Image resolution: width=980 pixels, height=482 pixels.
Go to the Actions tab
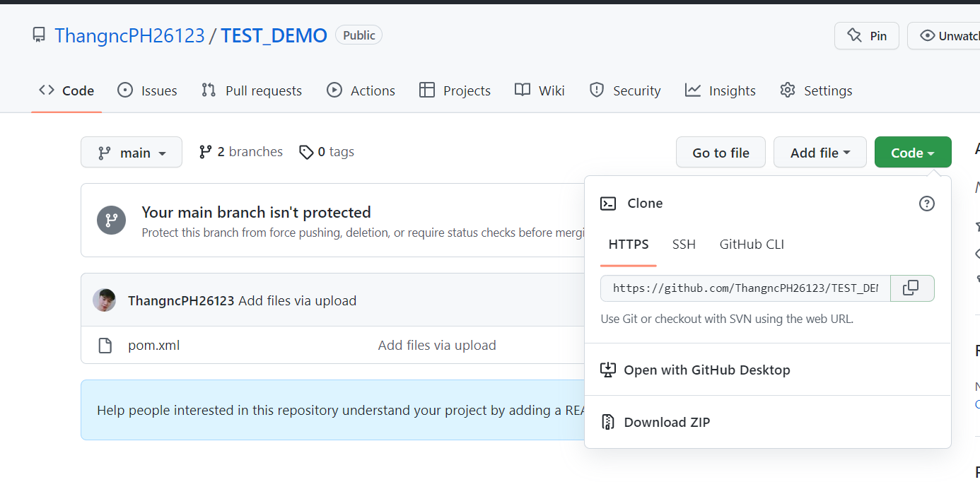click(361, 90)
